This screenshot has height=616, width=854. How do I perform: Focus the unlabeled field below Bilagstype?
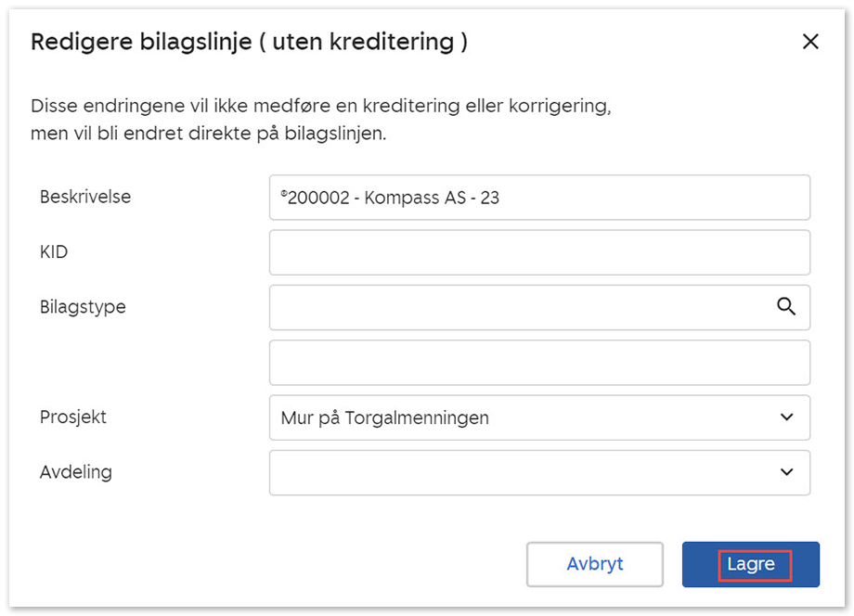coord(538,362)
